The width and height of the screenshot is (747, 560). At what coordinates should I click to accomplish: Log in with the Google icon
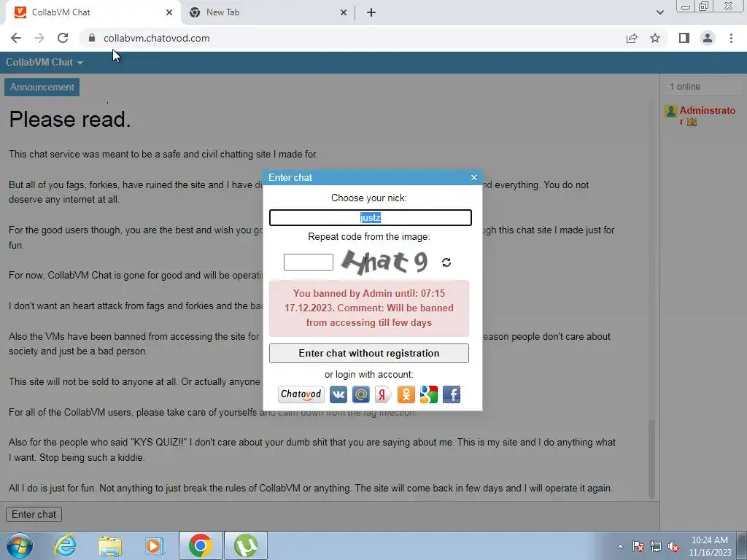click(429, 394)
